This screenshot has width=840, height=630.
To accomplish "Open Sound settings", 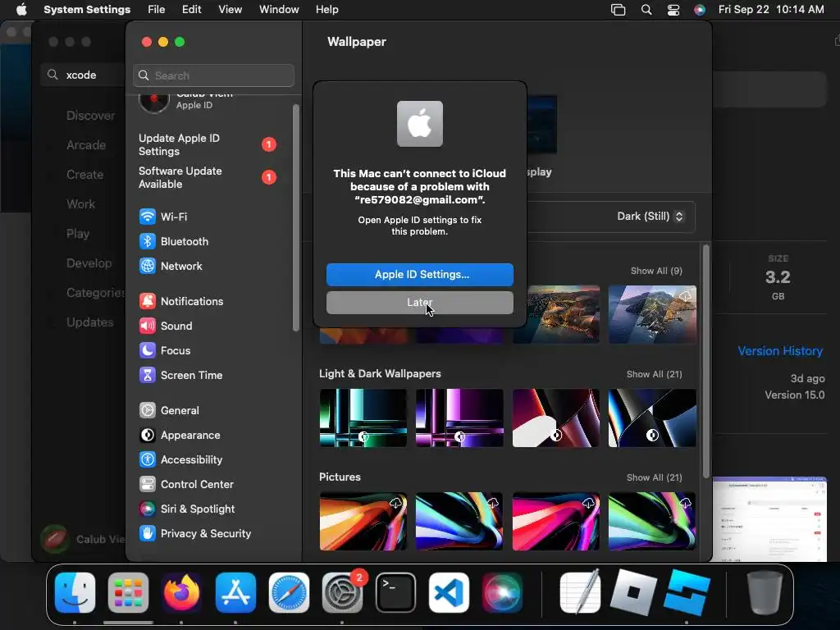I will pos(166,326).
